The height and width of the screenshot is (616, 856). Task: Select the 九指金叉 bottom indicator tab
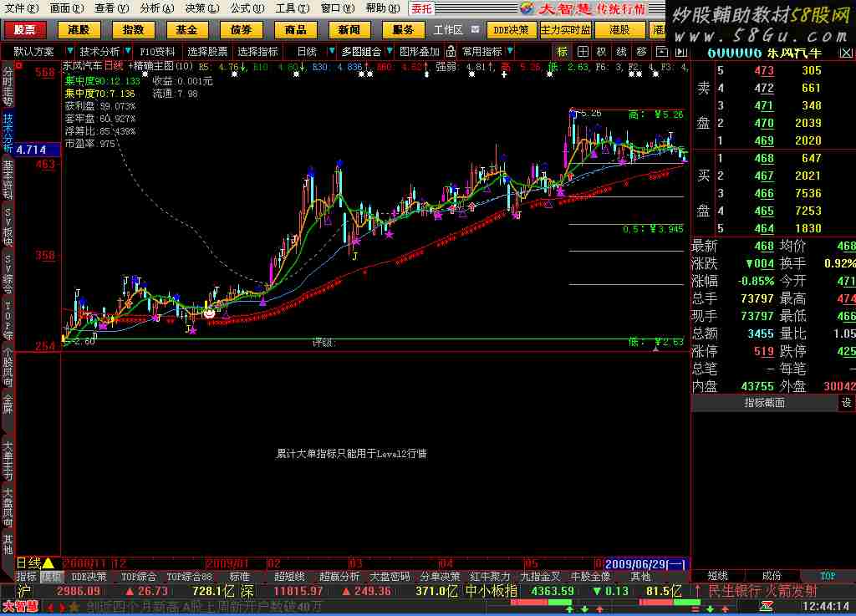tap(541, 577)
